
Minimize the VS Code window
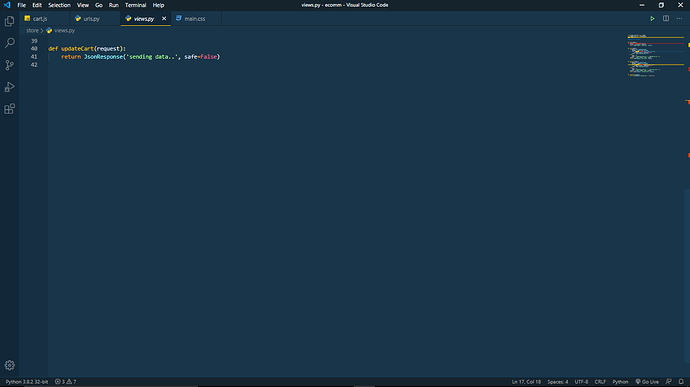[642, 5]
